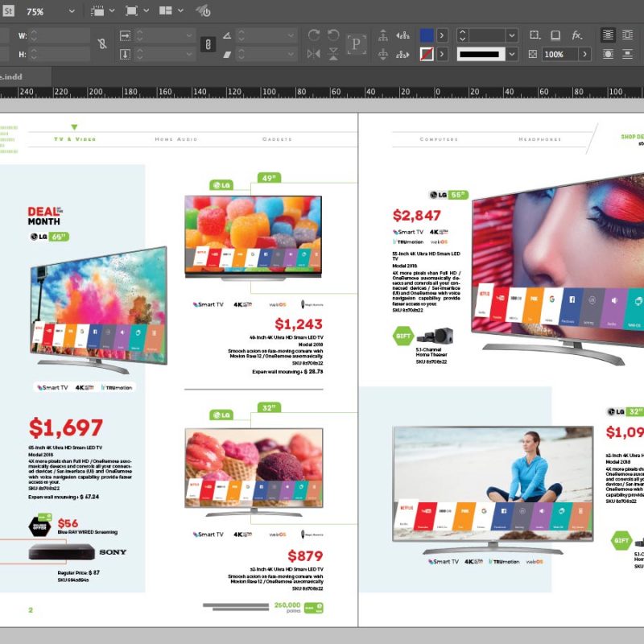Open the stroke type dropdown
The height and width of the screenshot is (644, 644).
512,54
